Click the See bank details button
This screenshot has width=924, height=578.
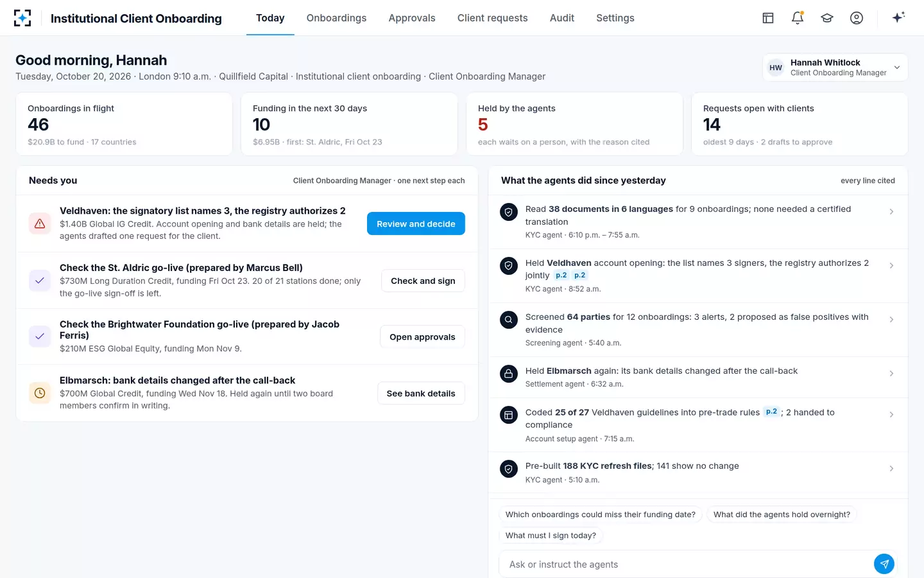pyautogui.click(x=421, y=393)
